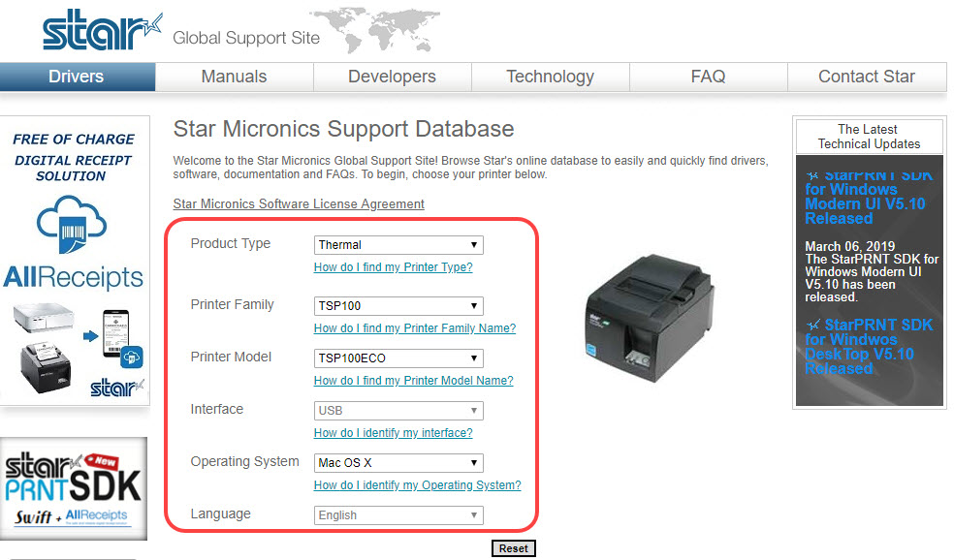Expand the Interface USB dropdown
Viewport: 954px width, 560px height.
coord(398,411)
